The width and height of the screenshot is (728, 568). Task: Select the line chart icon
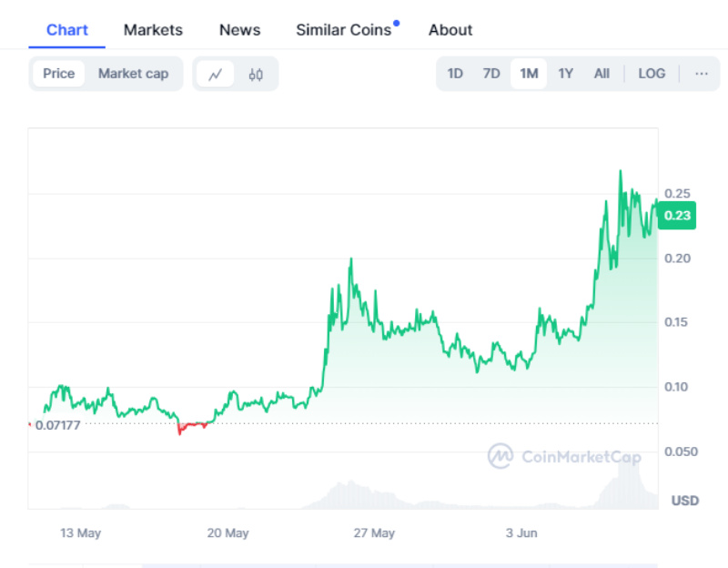[x=216, y=75]
